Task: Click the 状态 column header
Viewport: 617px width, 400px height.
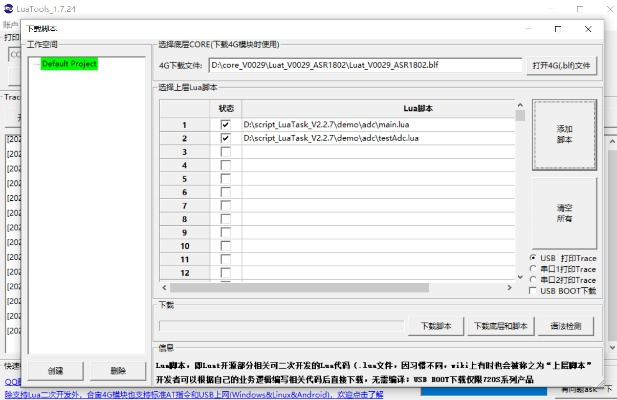Action: click(226, 109)
